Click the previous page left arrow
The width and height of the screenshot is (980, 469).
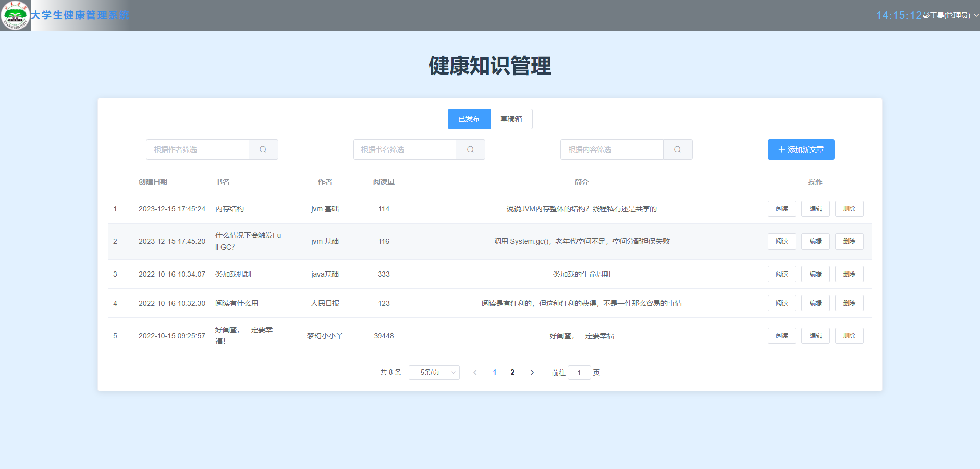[x=475, y=372]
